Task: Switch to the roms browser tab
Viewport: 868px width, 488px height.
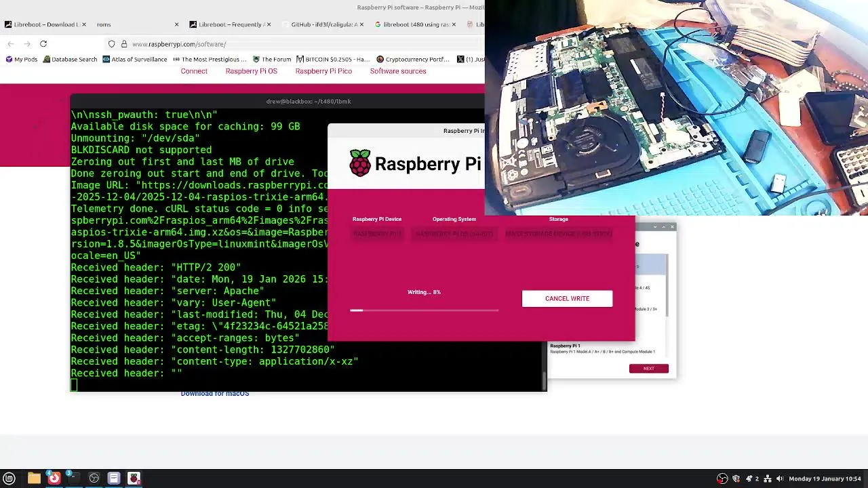Action: coord(136,24)
